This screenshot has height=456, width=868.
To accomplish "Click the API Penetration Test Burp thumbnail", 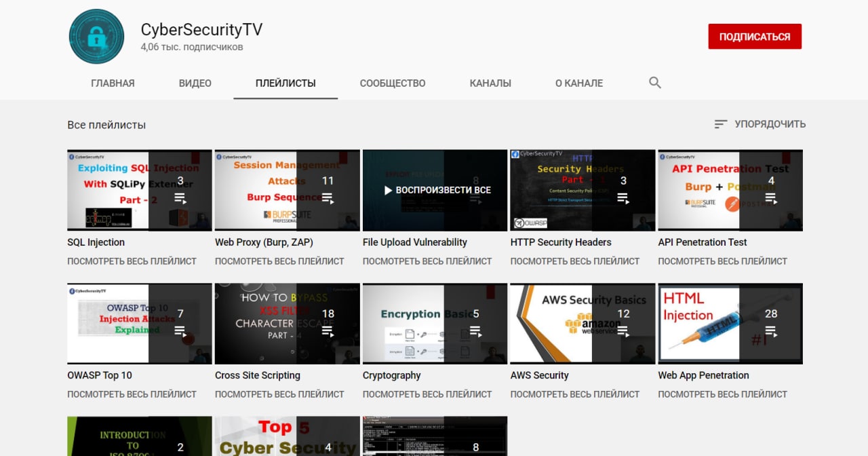I will tap(730, 190).
